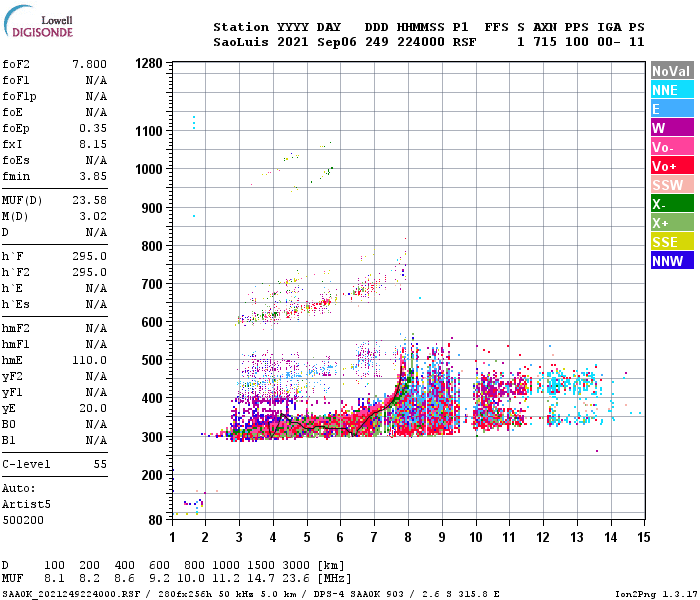
Task: Click the Lowell Digisonde logo
Action: coord(38,22)
